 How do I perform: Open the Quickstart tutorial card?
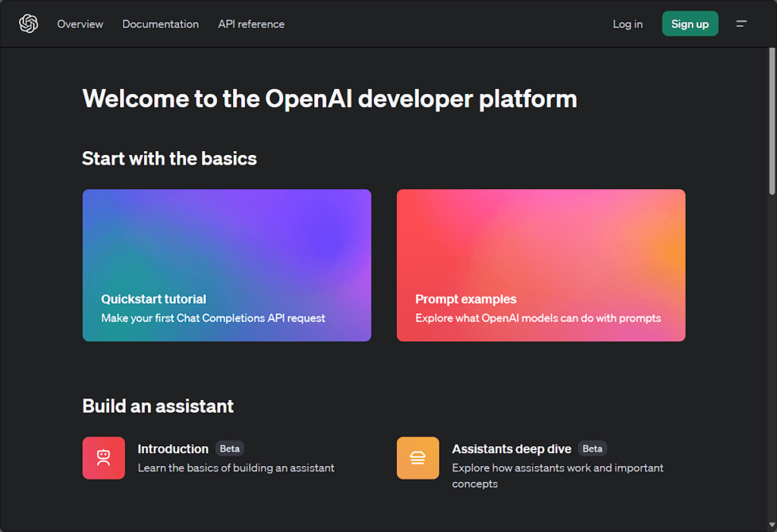pyautogui.click(x=226, y=265)
